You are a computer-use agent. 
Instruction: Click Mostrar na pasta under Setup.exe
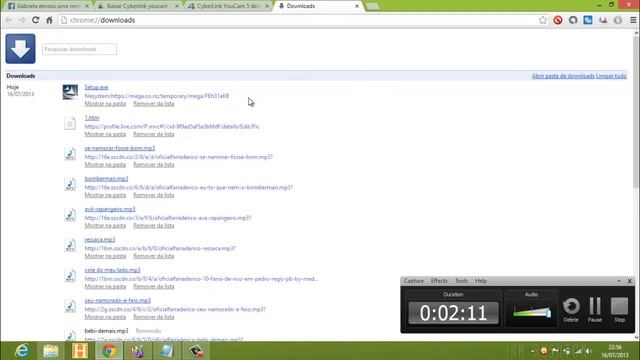[105, 104]
